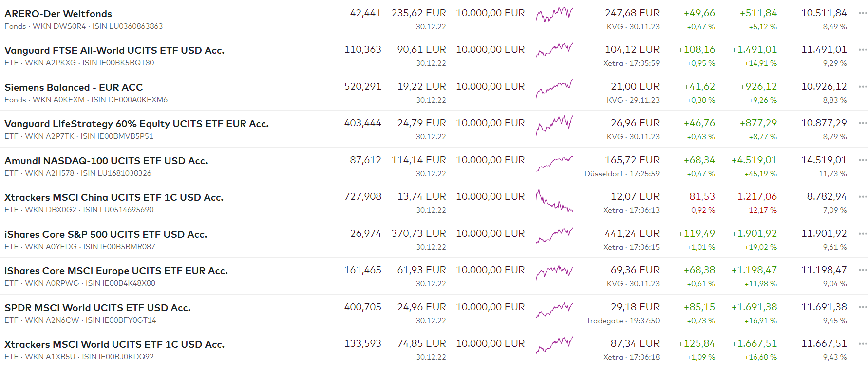Click the SPDR MSCI World UCITS ETF name
The image size is (868, 371).
click(x=97, y=308)
